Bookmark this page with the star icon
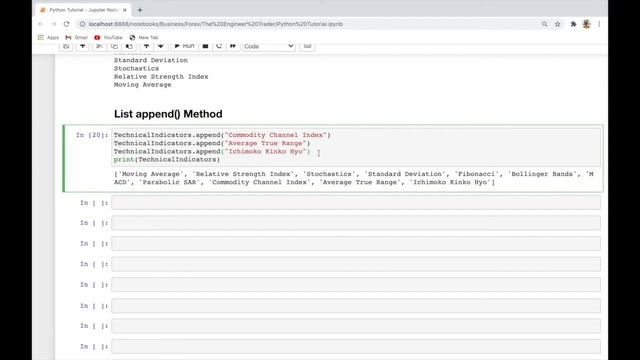This screenshot has width=640, height=360. pyautogui.click(x=558, y=24)
